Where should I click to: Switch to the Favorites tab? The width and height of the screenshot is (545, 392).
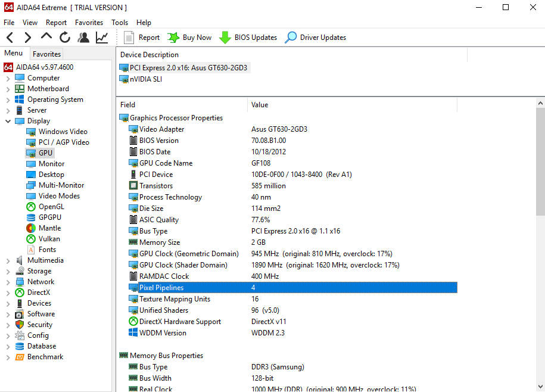pos(46,54)
